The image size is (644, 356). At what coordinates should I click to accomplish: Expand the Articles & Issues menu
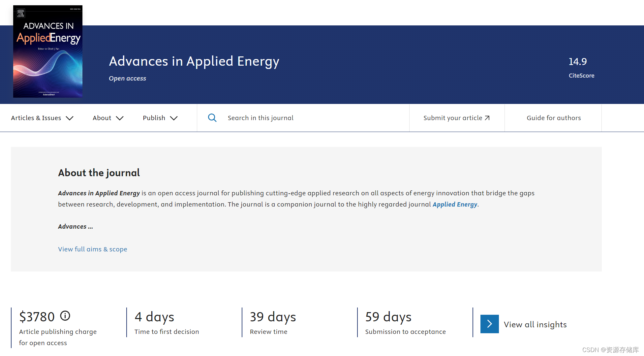click(42, 118)
